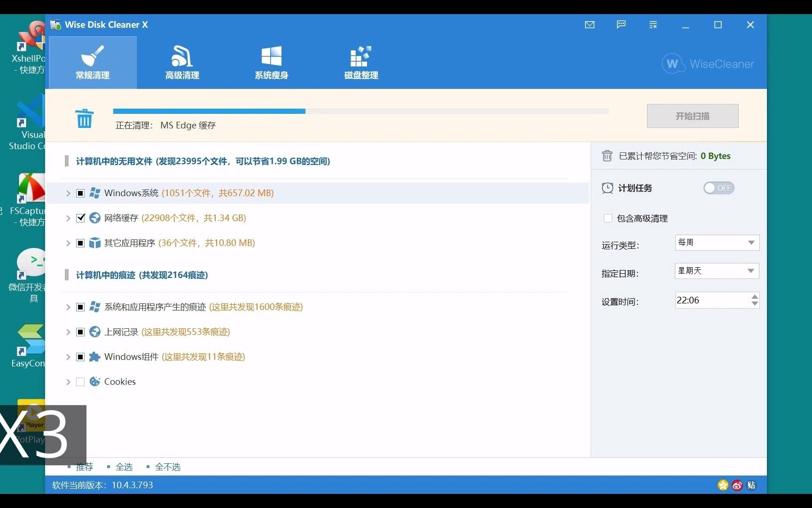Screen dimensions: 812x508
Task: Open the 磁盘整理 disk defrag tool
Action: (x=360, y=63)
